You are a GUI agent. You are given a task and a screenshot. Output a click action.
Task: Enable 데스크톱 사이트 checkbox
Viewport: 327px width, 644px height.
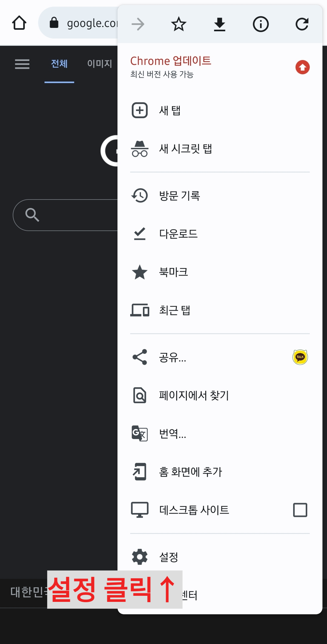click(300, 510)
